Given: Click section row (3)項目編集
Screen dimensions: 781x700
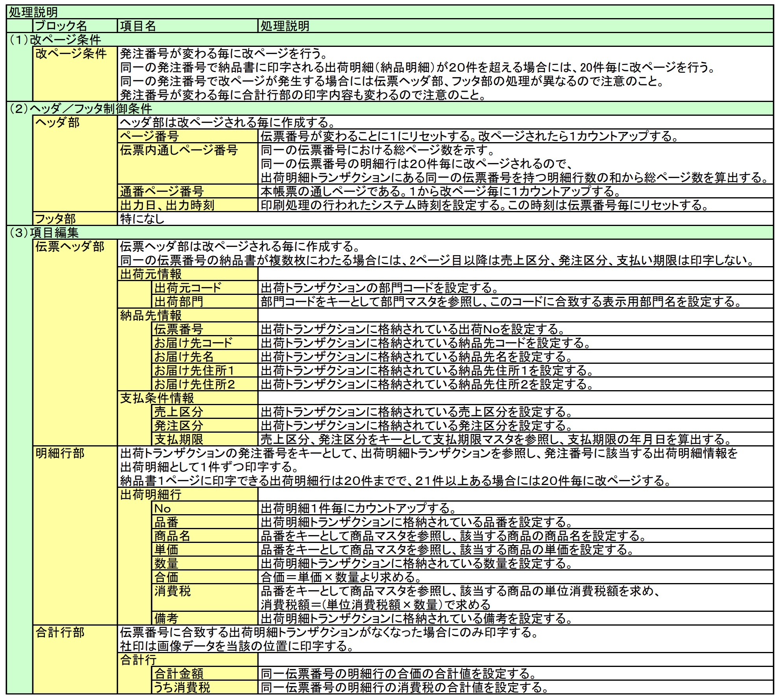Looking at the screenshot, I should 390,233.
